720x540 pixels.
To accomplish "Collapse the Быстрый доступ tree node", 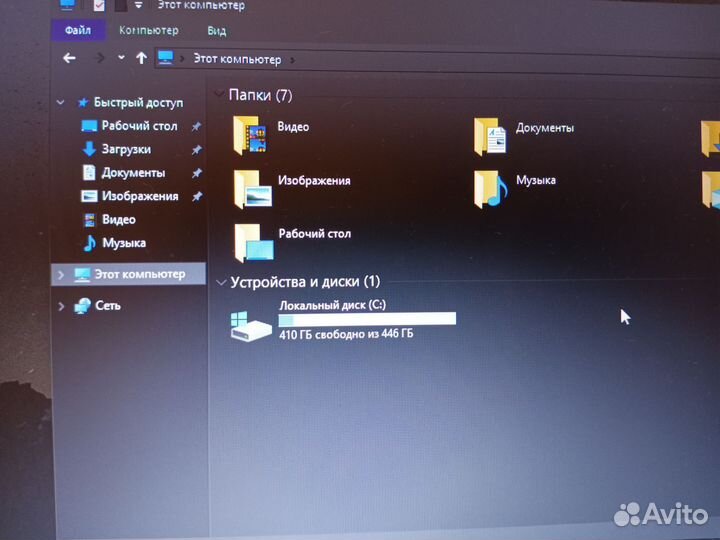I will click(x=61, y=102).
